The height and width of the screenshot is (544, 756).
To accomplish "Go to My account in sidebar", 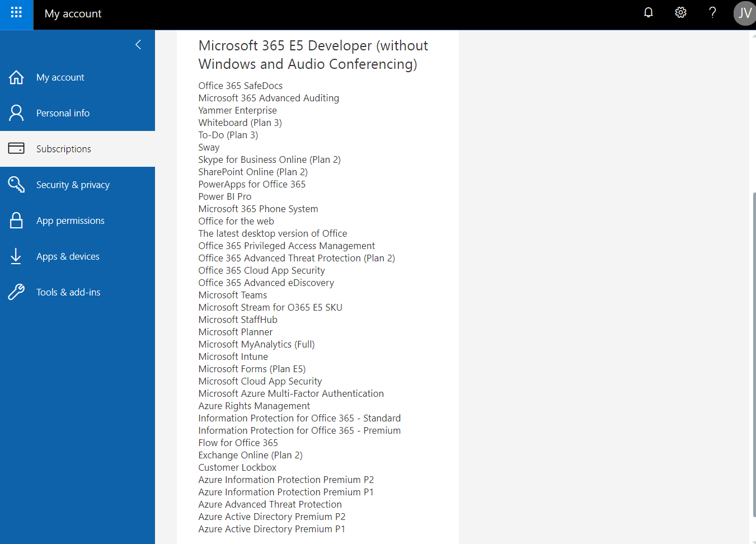I will (77, 77).
